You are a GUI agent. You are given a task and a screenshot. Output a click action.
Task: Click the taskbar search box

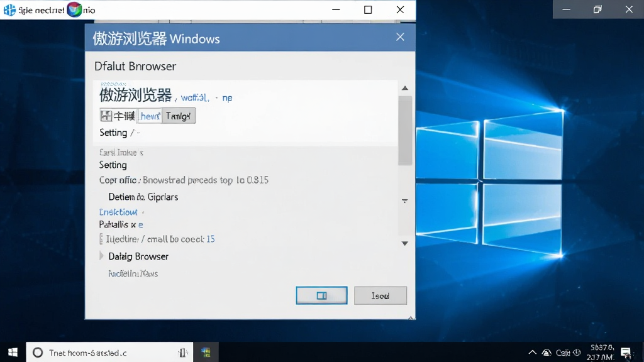click(109, 352)
